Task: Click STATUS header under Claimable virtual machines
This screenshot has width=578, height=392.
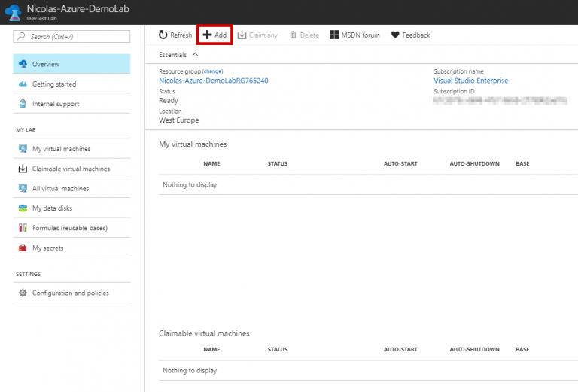Action: coord(278,349)
